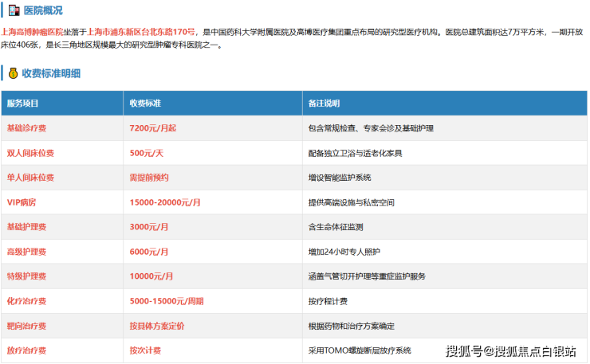
Task: Click the 单人间床位费 service item
Action: 30,178
